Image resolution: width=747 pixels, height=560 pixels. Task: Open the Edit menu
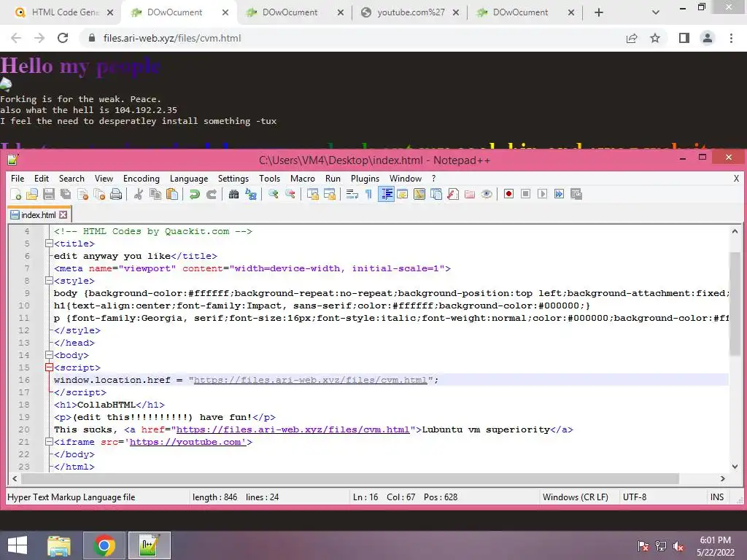42,179
